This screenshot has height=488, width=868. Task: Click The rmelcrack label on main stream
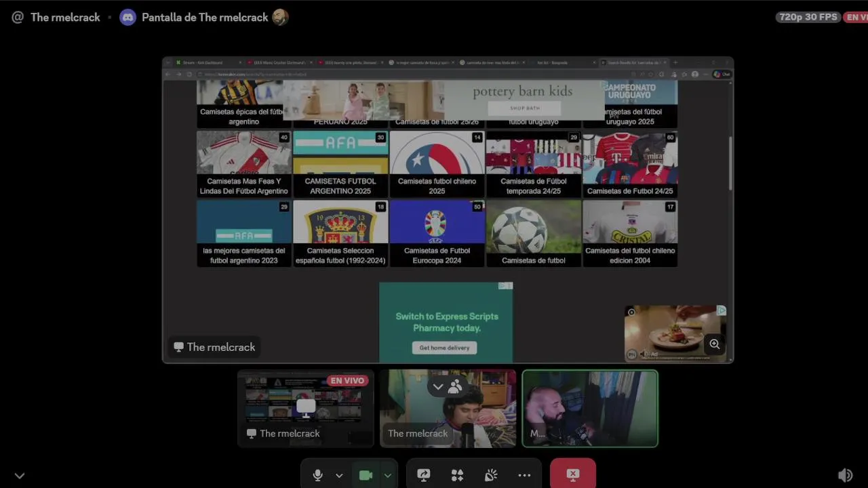tap(214, 347)
